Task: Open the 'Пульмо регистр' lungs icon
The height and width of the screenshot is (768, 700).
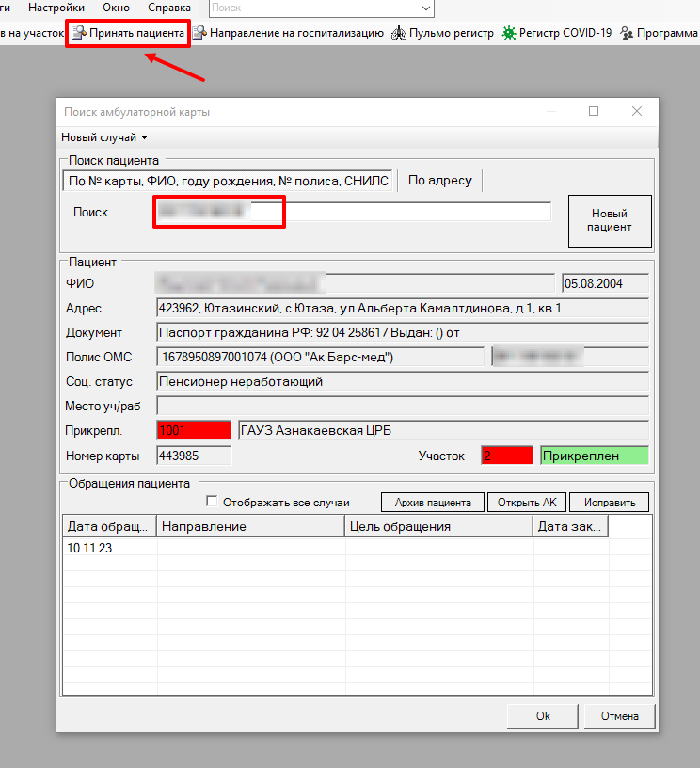Action: click(x=398, y=34)
